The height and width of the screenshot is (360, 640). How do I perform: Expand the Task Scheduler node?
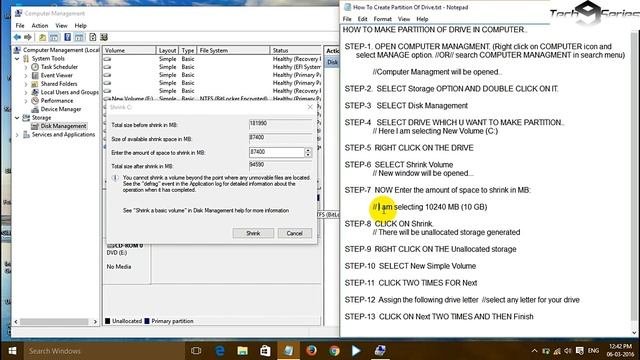(26, 67)
